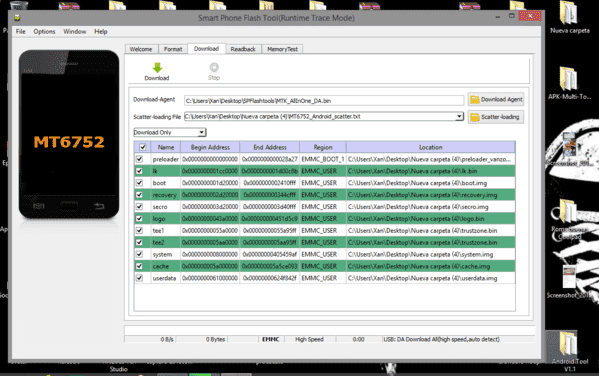Toggle the select-all header checkbox
This screenshot has height=376, width=599.
click(142, 147)
